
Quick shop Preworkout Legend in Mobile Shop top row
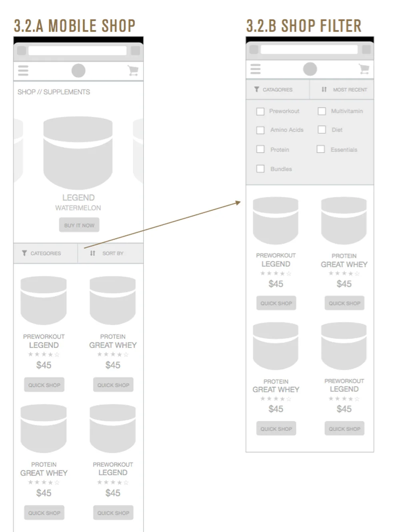pos(44,385)
